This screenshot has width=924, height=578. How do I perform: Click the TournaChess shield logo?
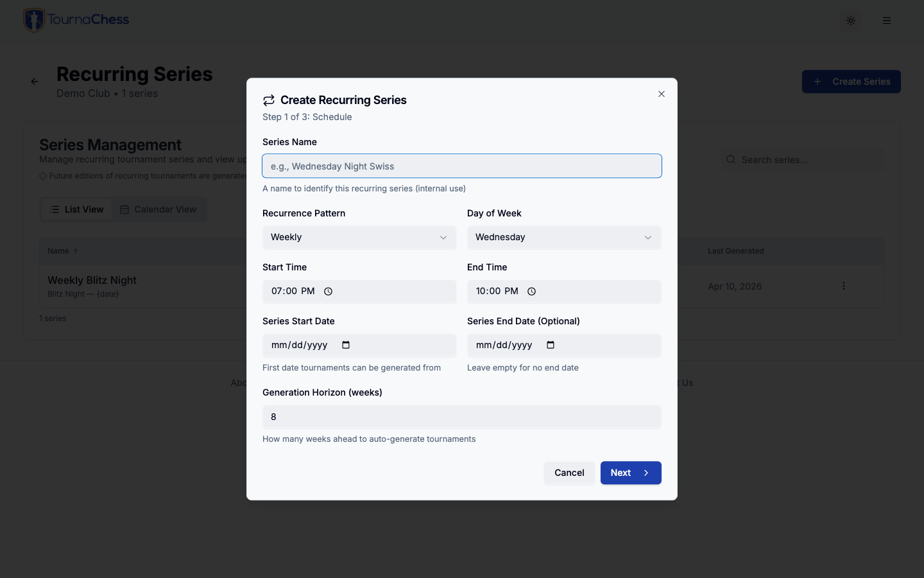(34, 20)
